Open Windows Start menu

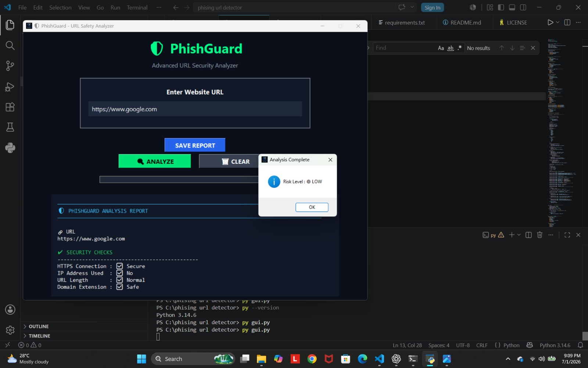tap(141, 359)
